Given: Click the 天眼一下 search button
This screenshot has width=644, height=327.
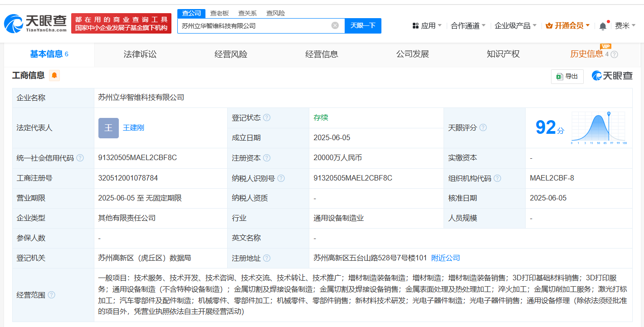Looking at the screenshot, I should pos(363,26).
